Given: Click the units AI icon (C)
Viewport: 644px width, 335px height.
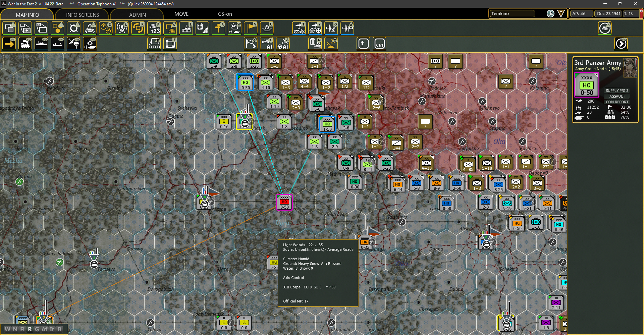Looking at the screenshot, I should (x=267, y=44).
